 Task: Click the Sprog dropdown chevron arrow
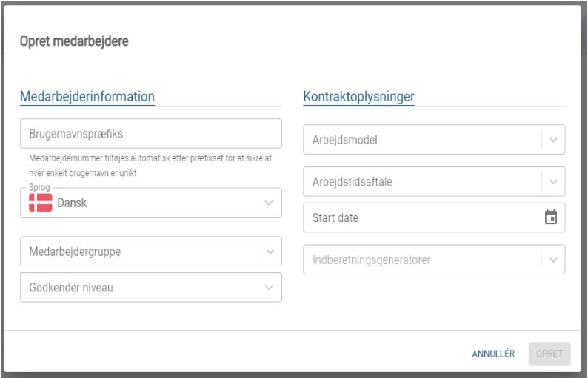269,203
